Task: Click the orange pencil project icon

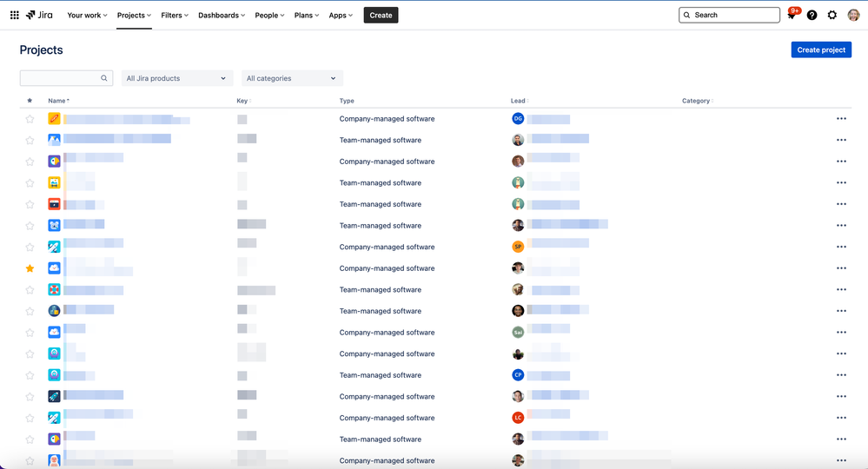Action: click(54, 118)
